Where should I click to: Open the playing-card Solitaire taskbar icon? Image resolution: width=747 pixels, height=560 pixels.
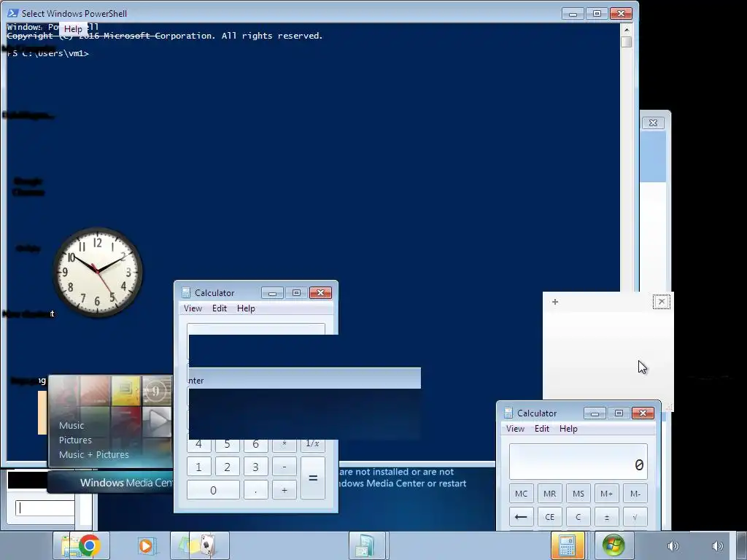click(207, 545)
